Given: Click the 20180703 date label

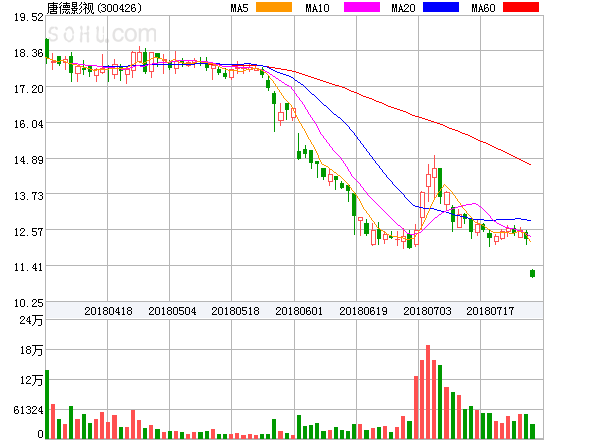Looking at the screenshot, I should click(x=427, y=311).
